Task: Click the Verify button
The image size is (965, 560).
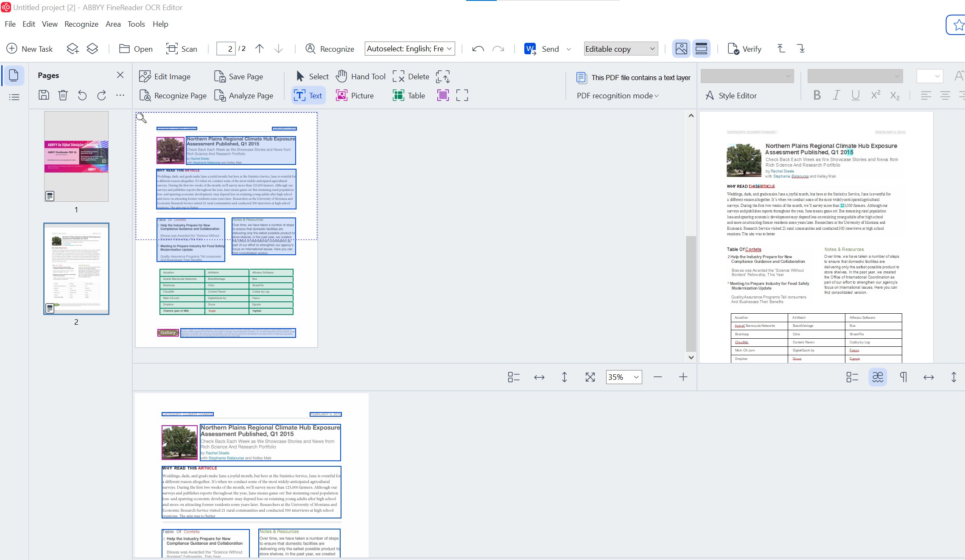Action: tap(745, 49)
